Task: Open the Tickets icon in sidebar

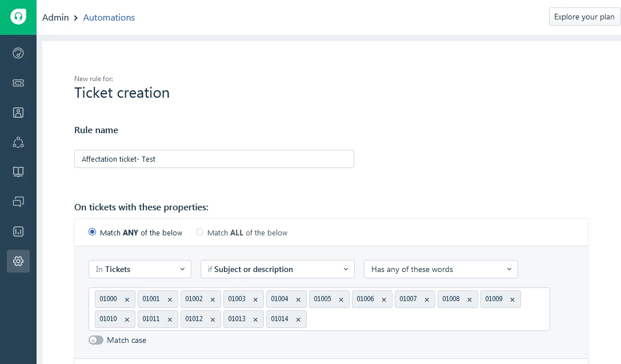Action: coord(18,83)
